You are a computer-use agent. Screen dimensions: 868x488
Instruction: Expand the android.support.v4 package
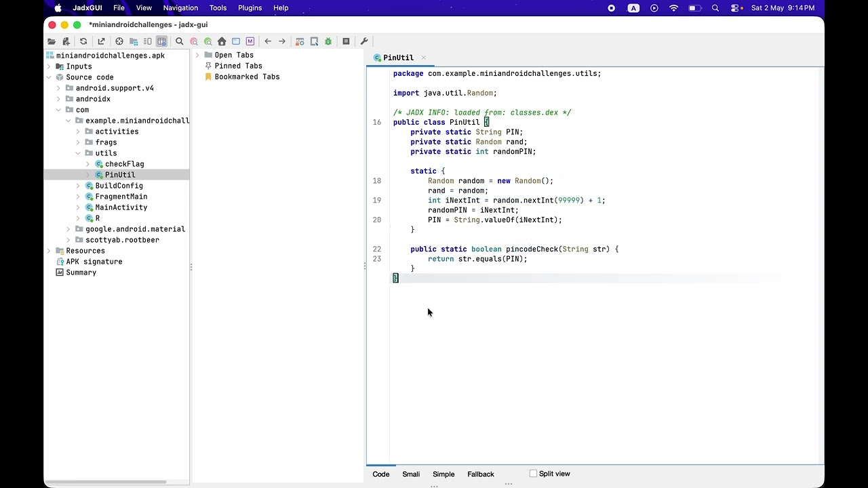58,88
